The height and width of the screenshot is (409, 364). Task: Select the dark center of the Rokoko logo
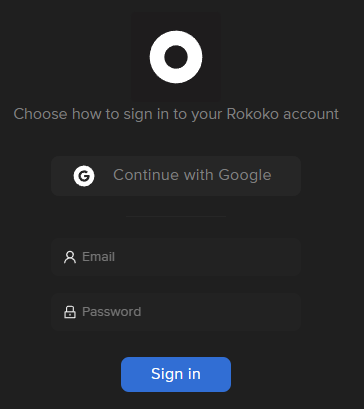[176, 57]
